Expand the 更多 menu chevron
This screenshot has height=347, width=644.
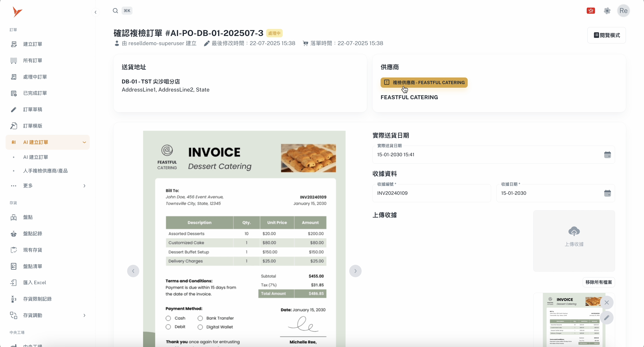[84, 186]
